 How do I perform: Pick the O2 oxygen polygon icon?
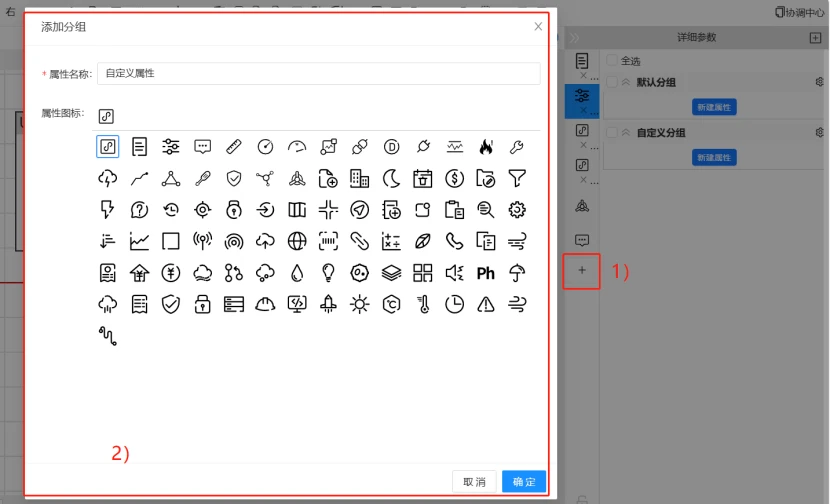coord(359,273)
